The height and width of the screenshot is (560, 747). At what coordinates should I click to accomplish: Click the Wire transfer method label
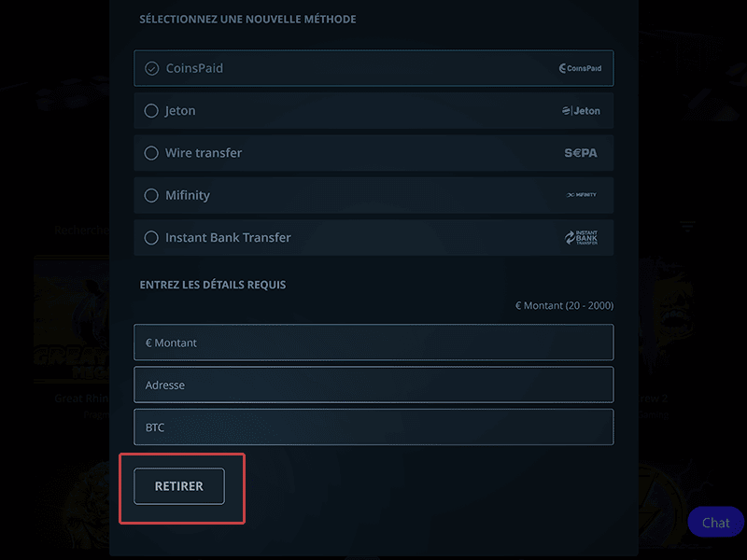point(204,153)
